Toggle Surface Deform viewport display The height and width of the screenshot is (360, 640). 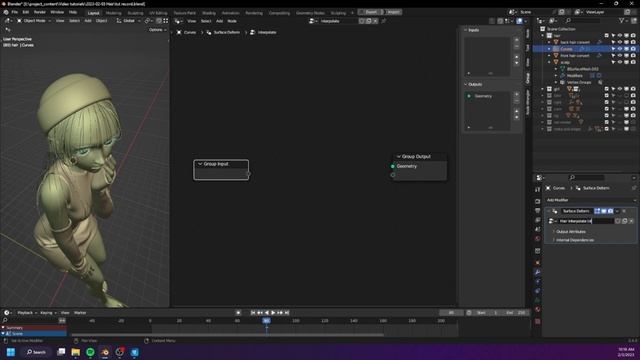click(x=604, y=211)
